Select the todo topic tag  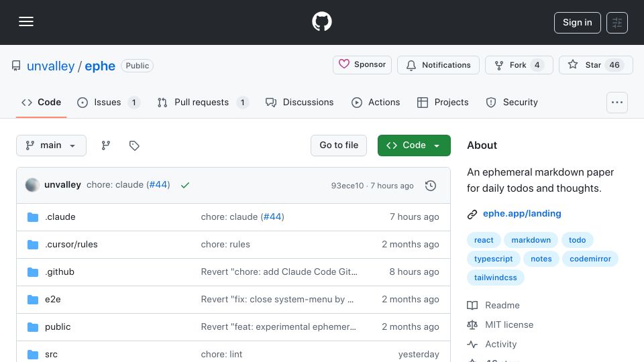pos(577,240)
